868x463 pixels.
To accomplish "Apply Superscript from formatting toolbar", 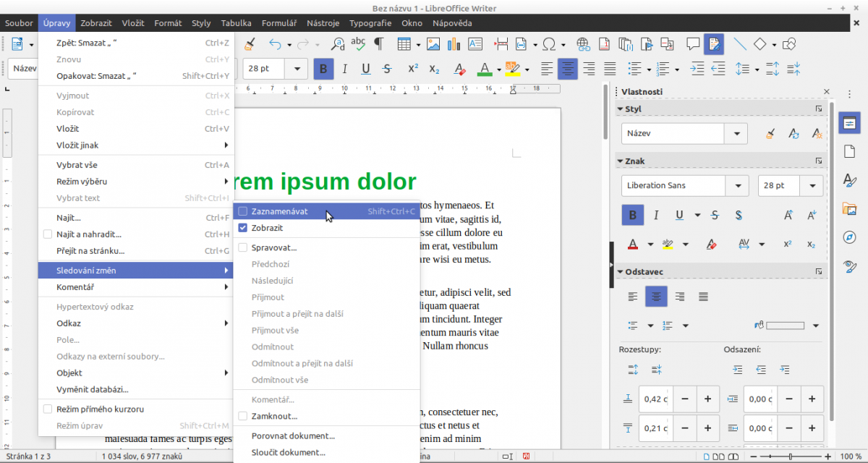I will [x=413, y=69].
